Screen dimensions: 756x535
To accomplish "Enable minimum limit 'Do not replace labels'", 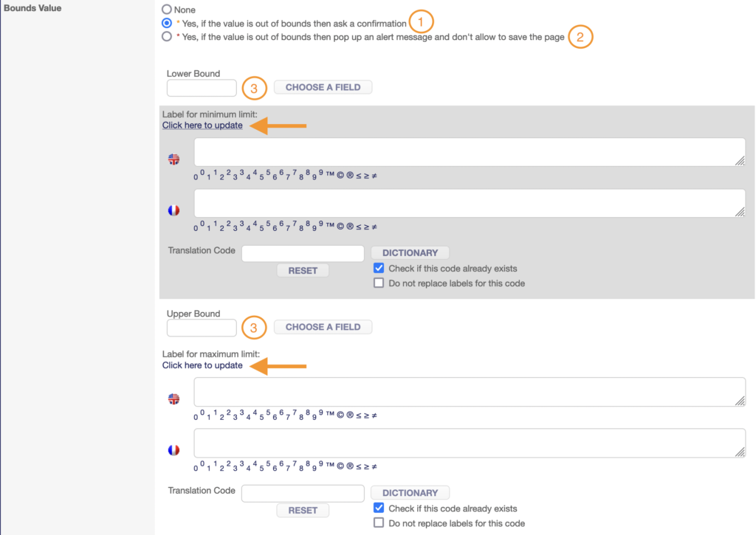I will coord(379,283).
